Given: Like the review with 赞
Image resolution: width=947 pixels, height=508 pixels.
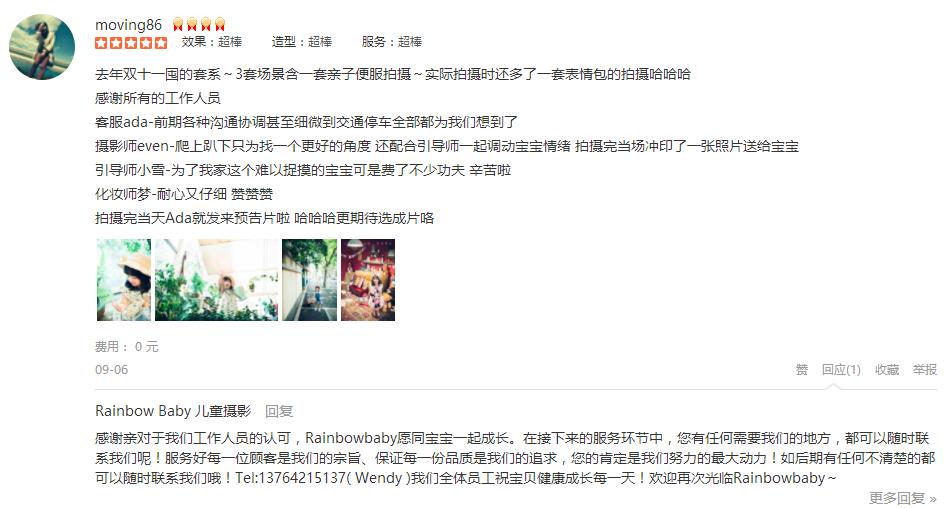Looking at the screenshot, I should pos(801,370).
